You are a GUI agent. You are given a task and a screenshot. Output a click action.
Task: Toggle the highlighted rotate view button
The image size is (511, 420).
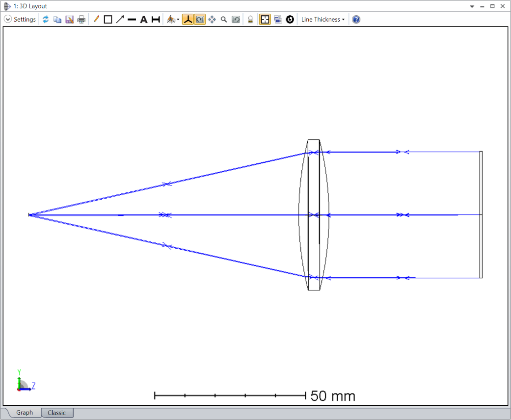200,20
